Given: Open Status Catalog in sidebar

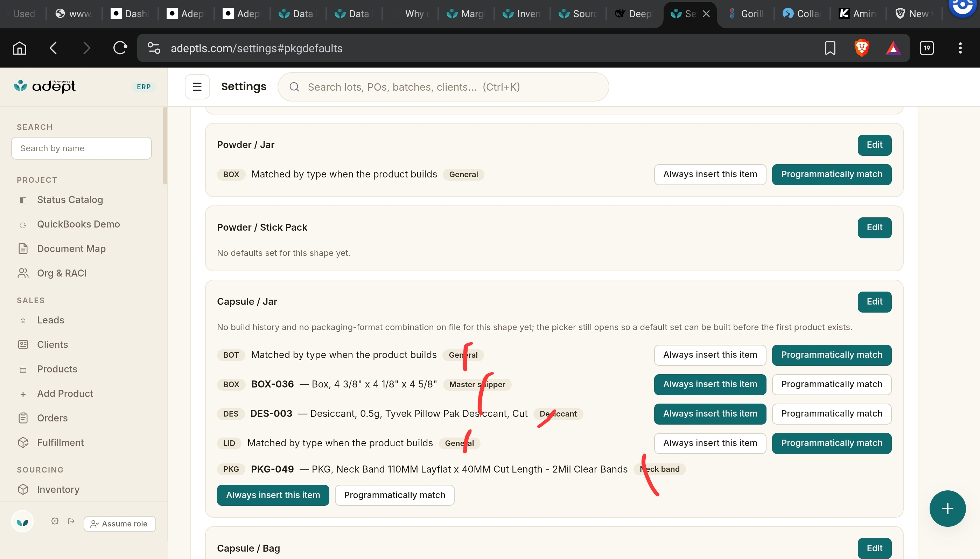Looking at the screenshot, I should (x=70, y=200).
